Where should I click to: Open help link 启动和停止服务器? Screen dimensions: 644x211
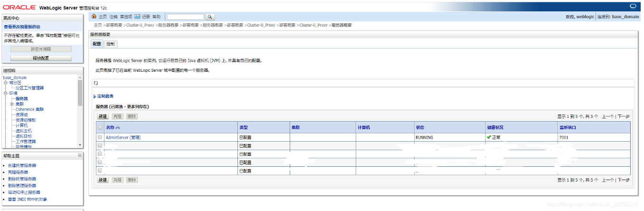coord(24,192)
